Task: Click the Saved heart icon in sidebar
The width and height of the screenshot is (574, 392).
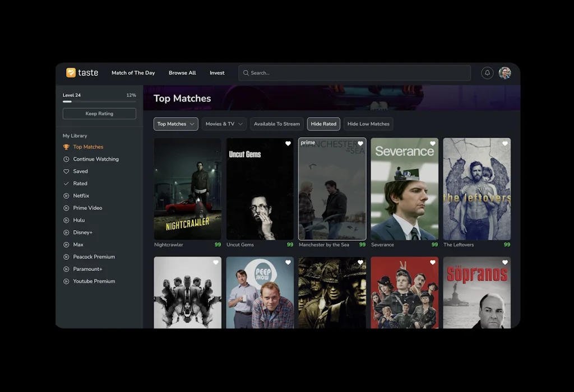Action: tap(66, 171)
